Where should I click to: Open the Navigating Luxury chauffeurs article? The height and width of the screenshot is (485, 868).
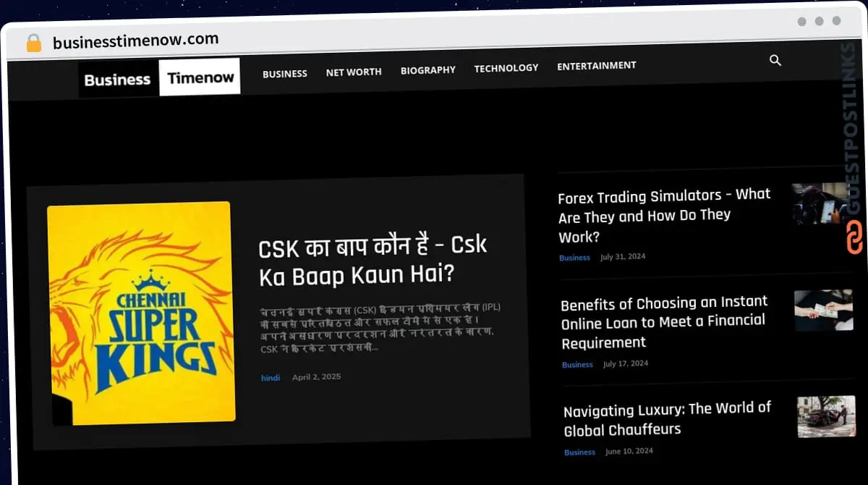click(x=667, y=419)
